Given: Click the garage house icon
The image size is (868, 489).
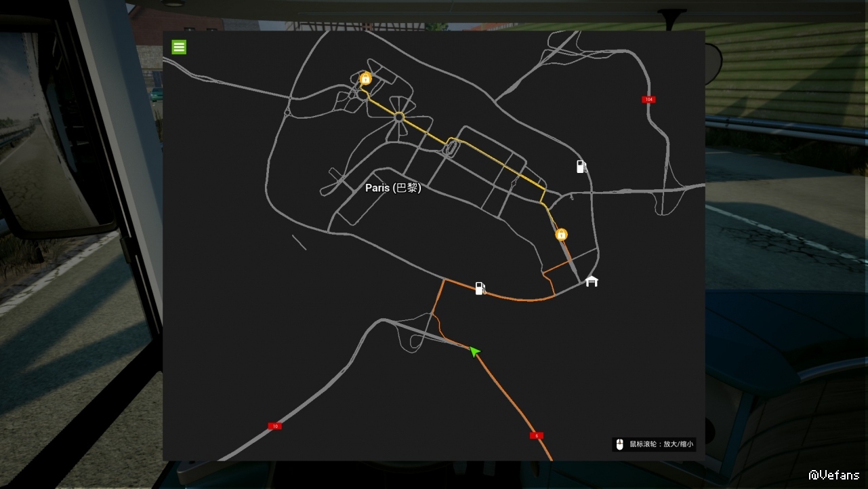Looking at the screenshot, I should (x=592, y=281).
